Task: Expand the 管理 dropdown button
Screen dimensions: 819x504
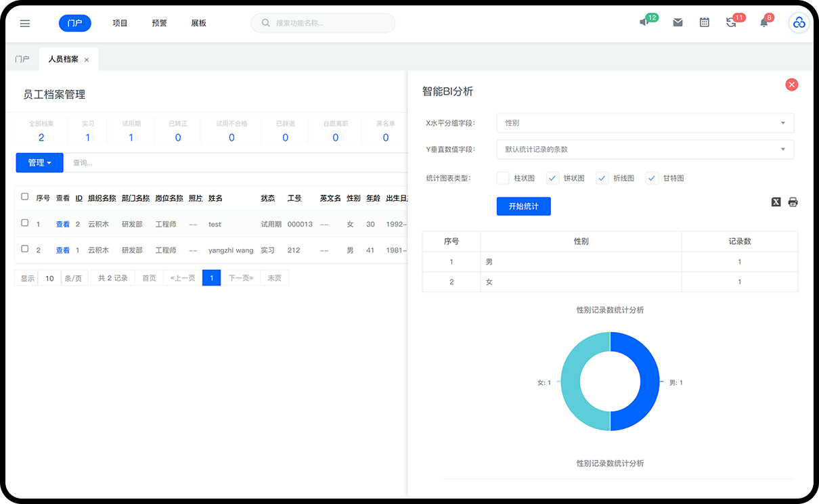Action: coord(39,162)
